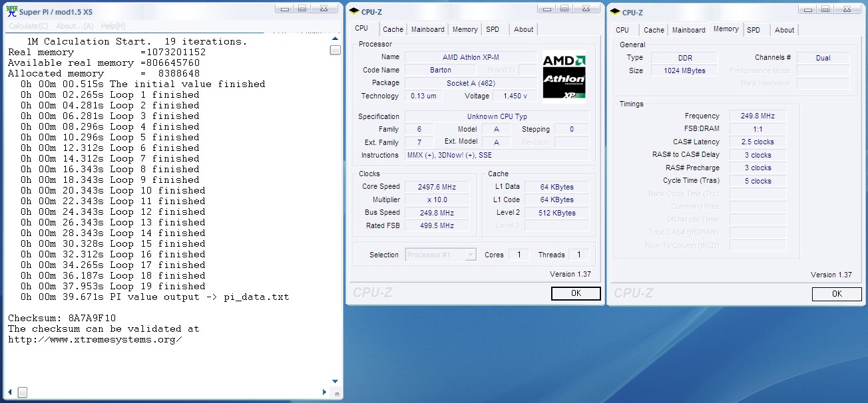Viewport: 868px width, 403px height.
Task: Click the AMD Athlon XP logo image
Action: pyautogui.click(x=564, y=76)
